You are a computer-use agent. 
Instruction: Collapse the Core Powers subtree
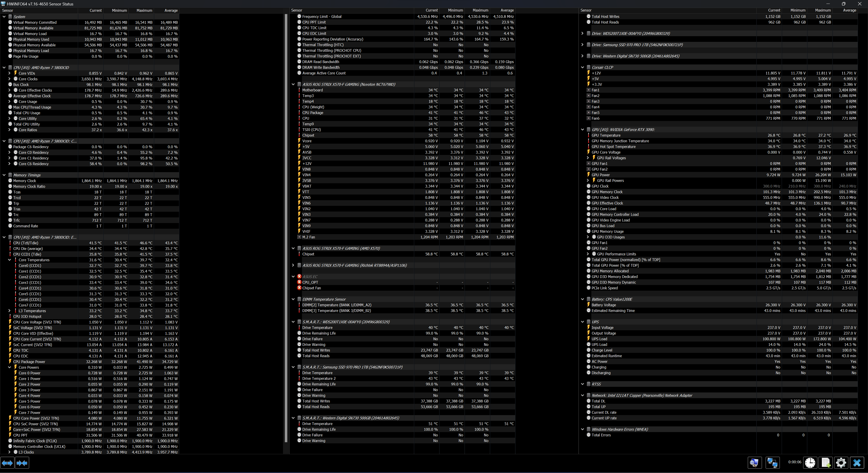coord(9,368)
